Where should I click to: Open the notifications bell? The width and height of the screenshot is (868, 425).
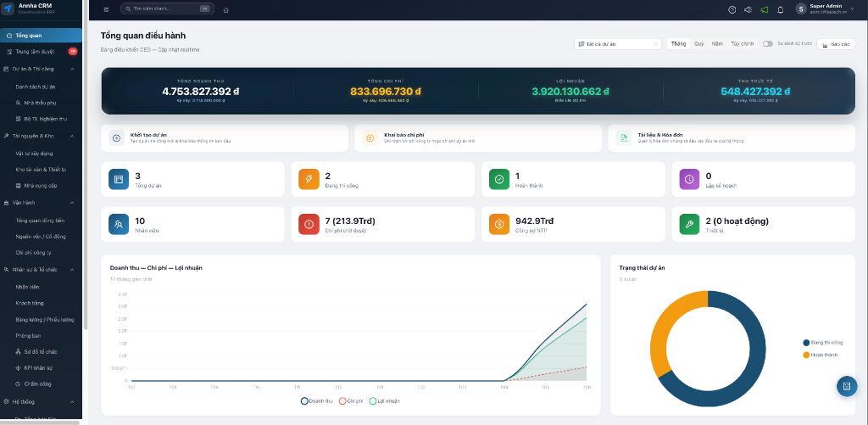pyautogui.click(x=781, y=9)
